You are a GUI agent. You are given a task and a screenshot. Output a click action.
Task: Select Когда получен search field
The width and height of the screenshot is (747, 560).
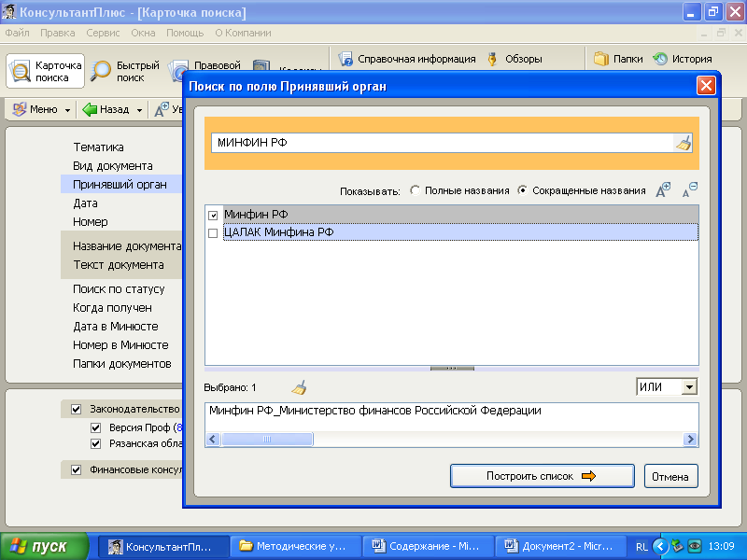[x=112, y=308]
